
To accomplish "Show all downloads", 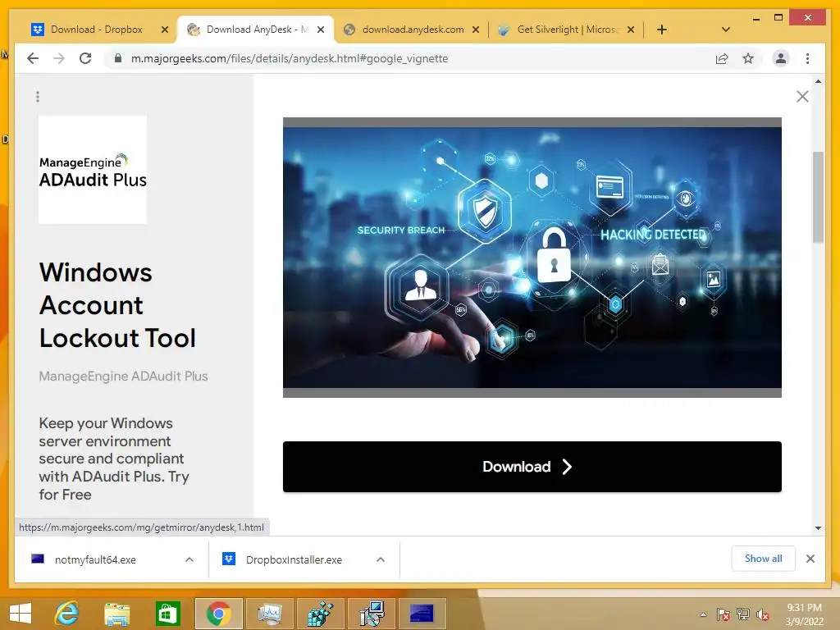I will (763, 559).
